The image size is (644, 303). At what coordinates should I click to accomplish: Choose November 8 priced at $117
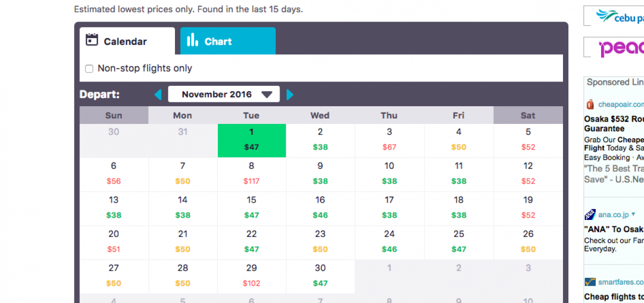pos(252,174)
